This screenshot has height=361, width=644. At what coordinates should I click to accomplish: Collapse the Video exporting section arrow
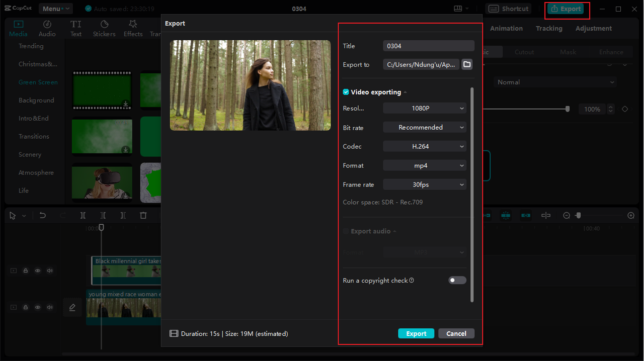click(x=405, y=93)
